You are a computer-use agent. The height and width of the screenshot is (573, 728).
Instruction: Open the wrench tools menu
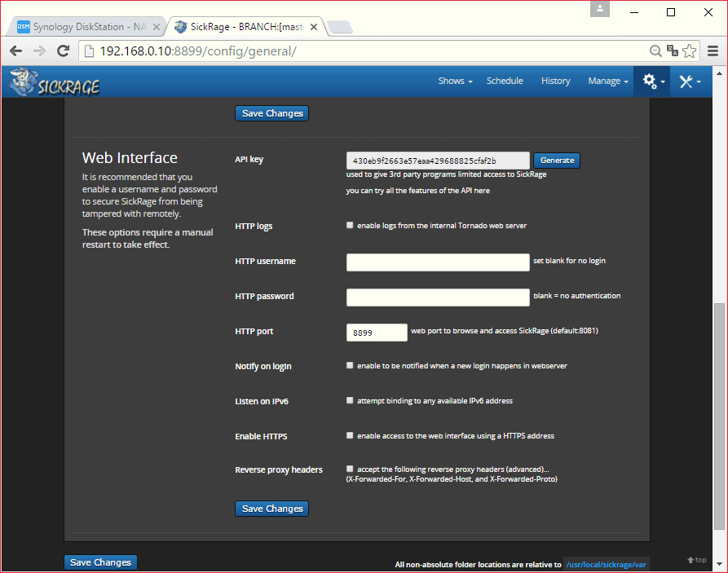[690, 82]
